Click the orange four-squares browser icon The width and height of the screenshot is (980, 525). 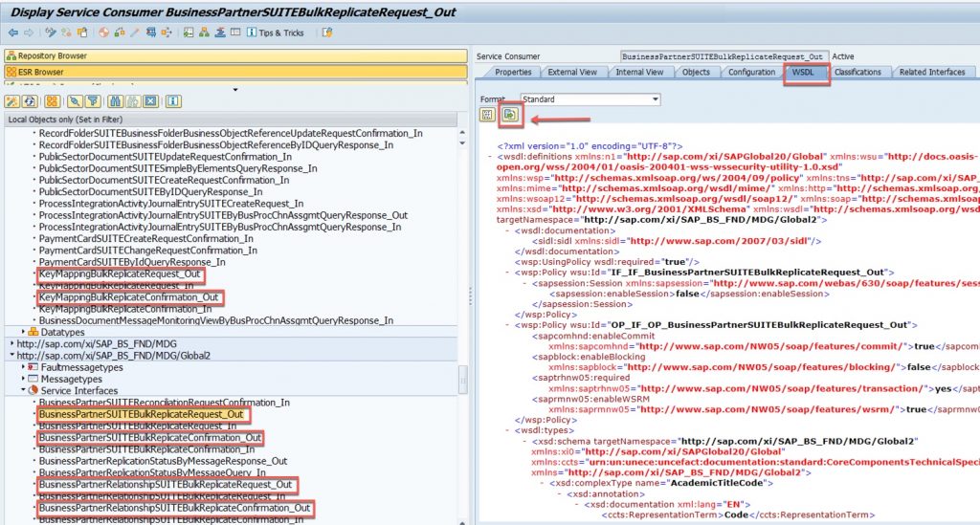tap(53, 101)
